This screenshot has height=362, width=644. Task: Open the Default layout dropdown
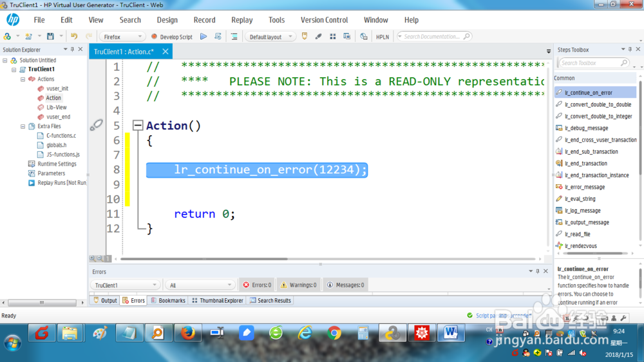pos(270,37)
